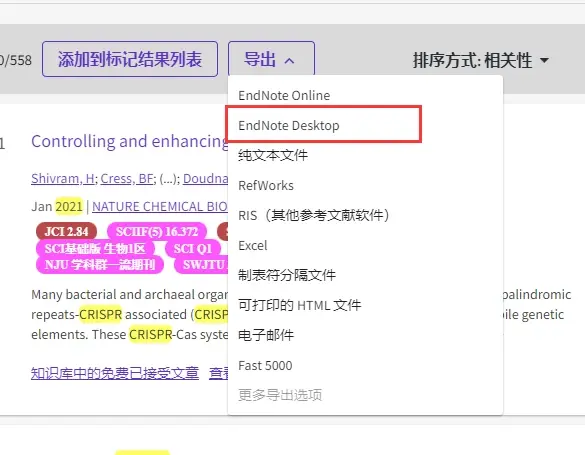The width and height of the screenshot is (585, 455).
Task: Select 电子邮件 export option
Action: pyautogui.click(x=266, y=335)
